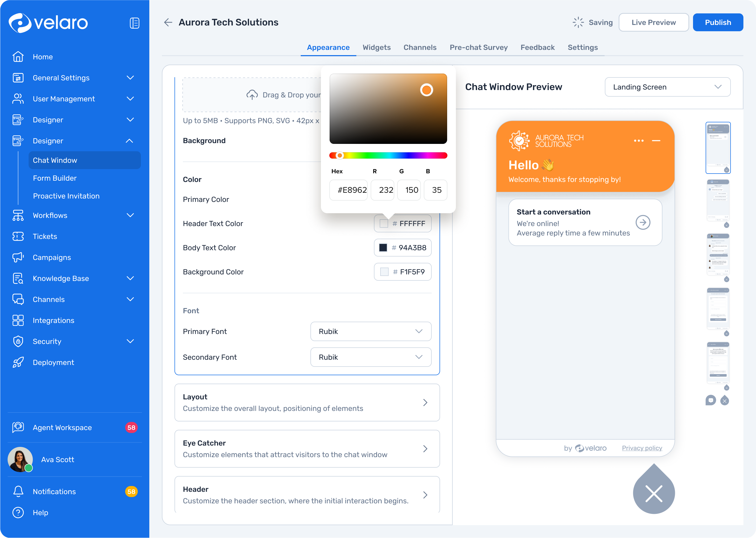The height and width of the screenshot is (538, 756).
Task: Click the Hex color input field
Action: pyautogui.click(x=348, y=190)
